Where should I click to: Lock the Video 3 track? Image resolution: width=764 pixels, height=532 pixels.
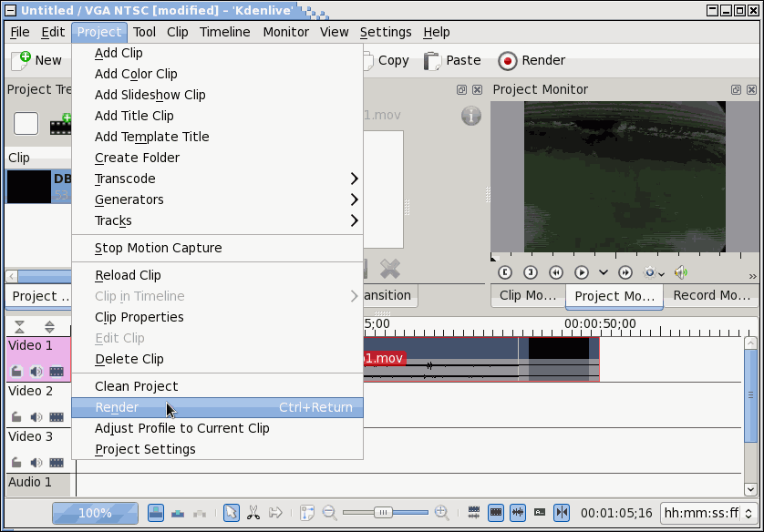tap(16, 463)
